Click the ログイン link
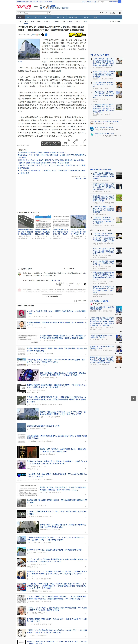Viewport: 138px width, 644px height. point(42,8)
